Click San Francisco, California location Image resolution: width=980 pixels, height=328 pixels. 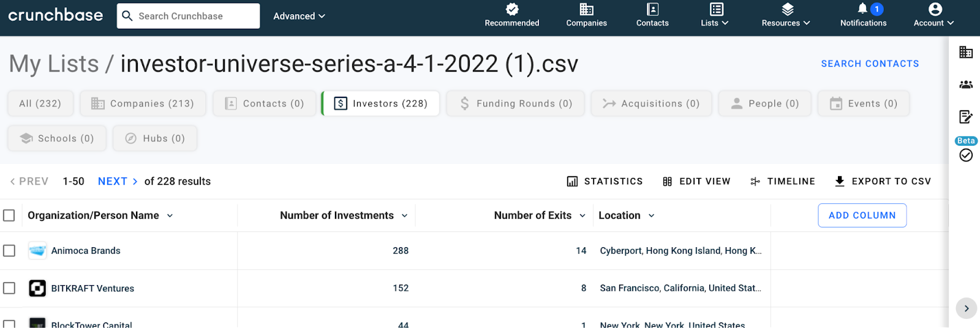(x=680, y=288)
